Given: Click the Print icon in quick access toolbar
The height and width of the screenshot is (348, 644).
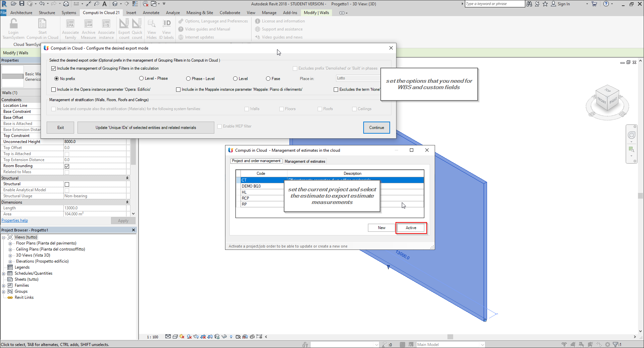Looking at the screenshot, I should click(66, 4).
